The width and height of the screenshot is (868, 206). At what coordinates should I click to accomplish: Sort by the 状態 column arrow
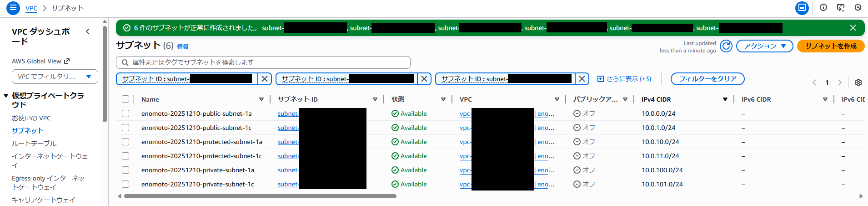443,99
